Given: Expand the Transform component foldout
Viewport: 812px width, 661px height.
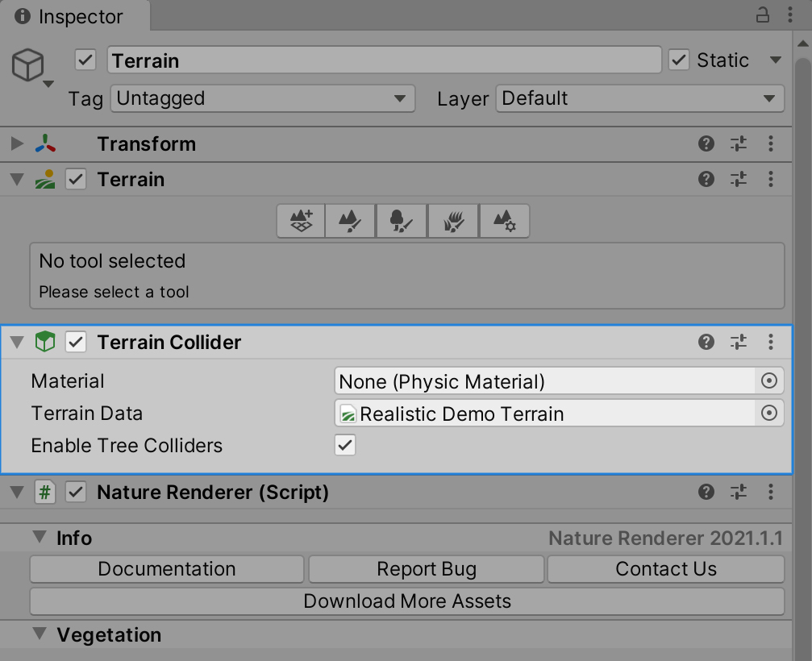Looking at the screenshot, I should pyautogui.click(x=17, y=144).
